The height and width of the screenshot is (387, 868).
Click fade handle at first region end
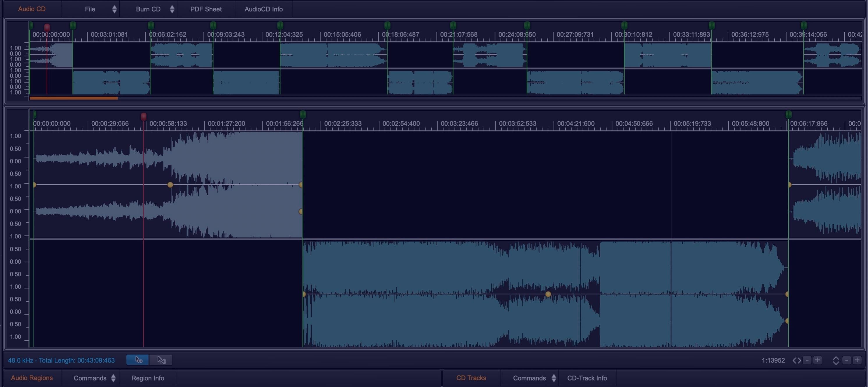click(x=301, y=212)
